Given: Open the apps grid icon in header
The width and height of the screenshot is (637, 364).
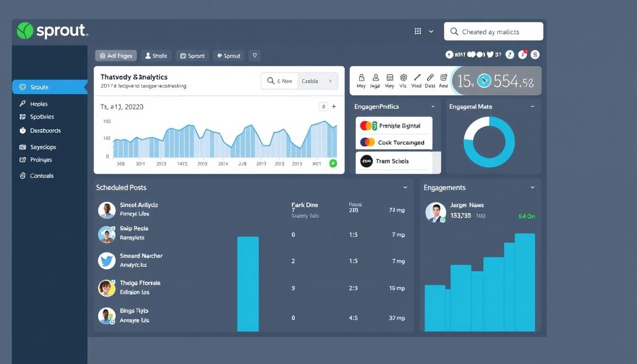Looking at the screenshot, I should 418,31.
